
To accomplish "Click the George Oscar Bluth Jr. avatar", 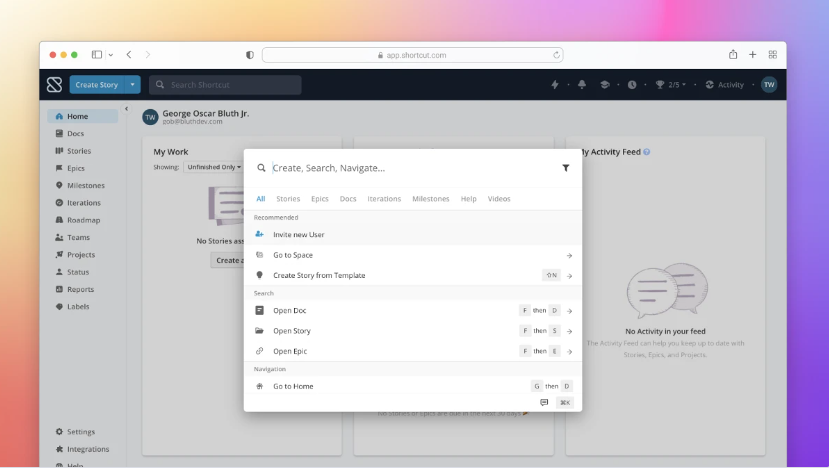I will tap(150, 117).
